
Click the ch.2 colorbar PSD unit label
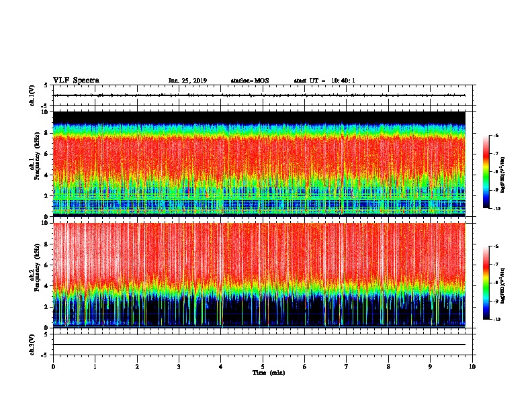pos(502,285)
